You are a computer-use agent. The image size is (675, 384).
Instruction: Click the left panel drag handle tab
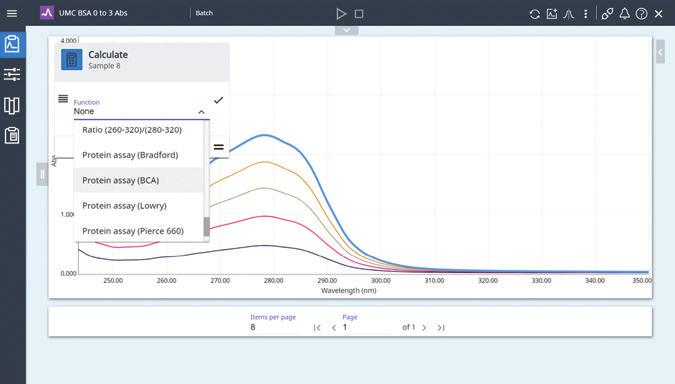tap(42, 174)
